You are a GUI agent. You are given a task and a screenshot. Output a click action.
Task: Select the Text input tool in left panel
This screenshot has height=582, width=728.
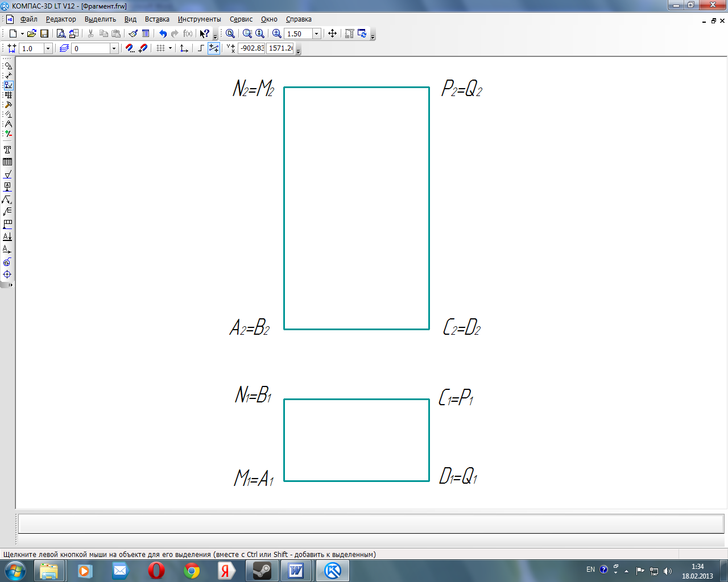tap(7, 150)
